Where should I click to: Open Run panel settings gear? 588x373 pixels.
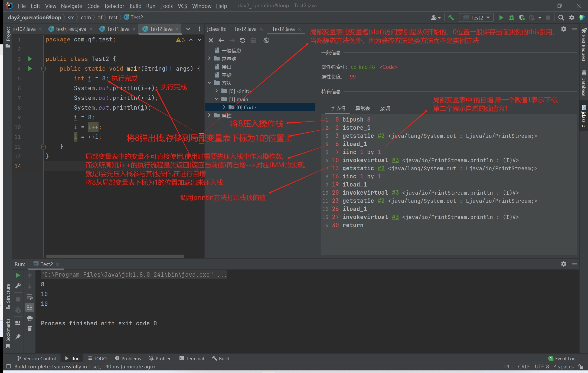[x=564, y=264]
